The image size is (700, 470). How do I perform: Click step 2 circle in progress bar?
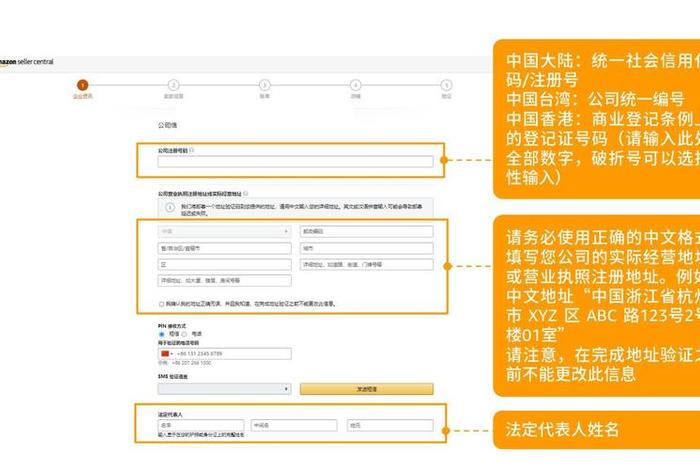pos(173,85)
